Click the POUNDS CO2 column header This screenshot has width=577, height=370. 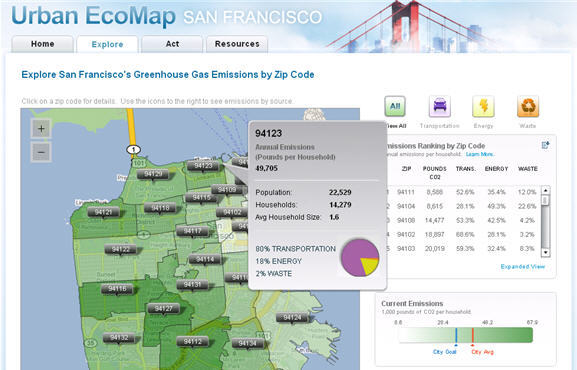435,173
